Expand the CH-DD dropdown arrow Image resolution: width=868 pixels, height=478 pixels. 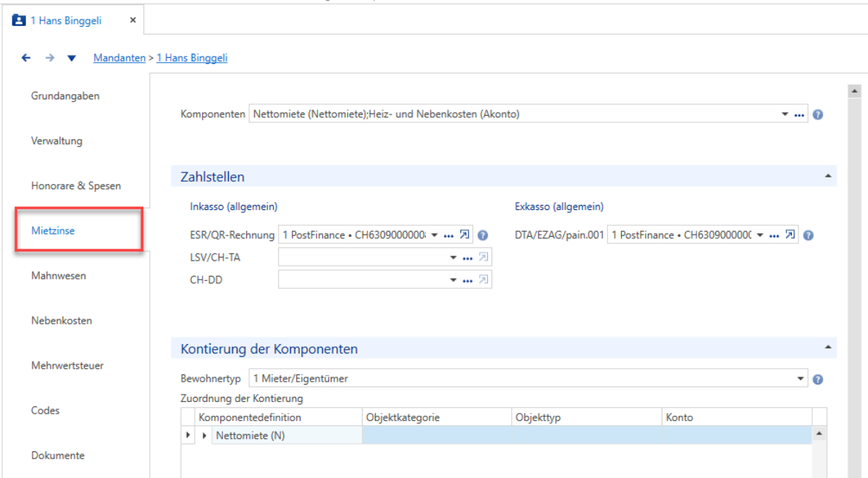click(x=452, y=280)
